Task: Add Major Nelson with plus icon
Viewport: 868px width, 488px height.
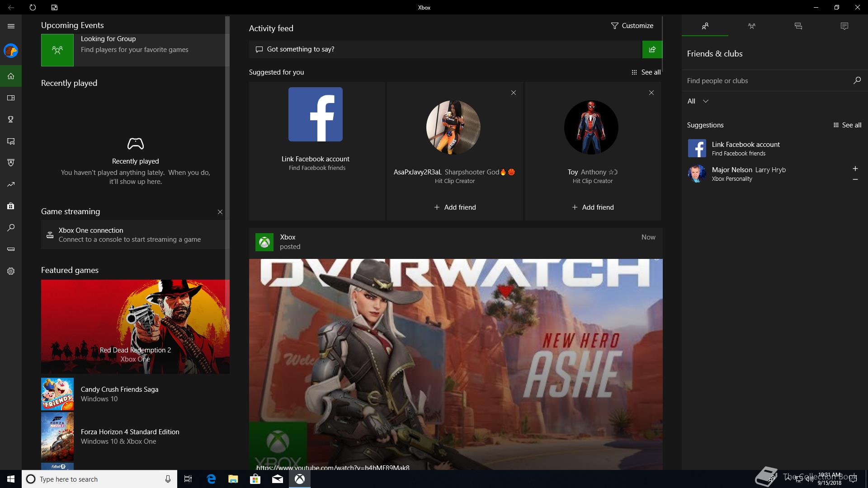Action: click(855, 169)
